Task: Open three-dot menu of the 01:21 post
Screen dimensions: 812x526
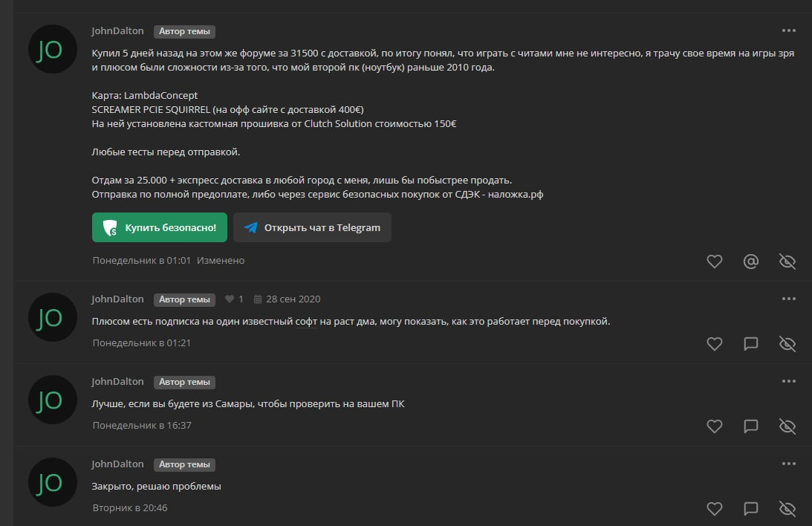Action: pyautogui.click(x=789, y=299)
